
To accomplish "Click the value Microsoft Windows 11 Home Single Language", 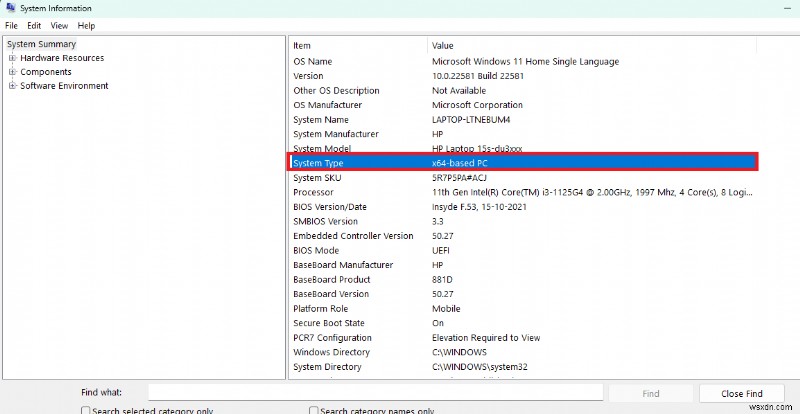I will [526, 62].
